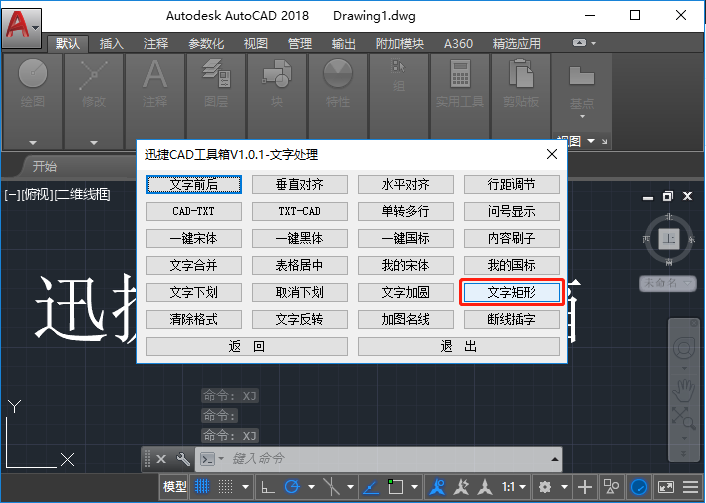Image resolution: width=706 pixels, height=503 pixels.
Task: Open polar tracking angle dropdown arrow
Action: click(311, 487)
